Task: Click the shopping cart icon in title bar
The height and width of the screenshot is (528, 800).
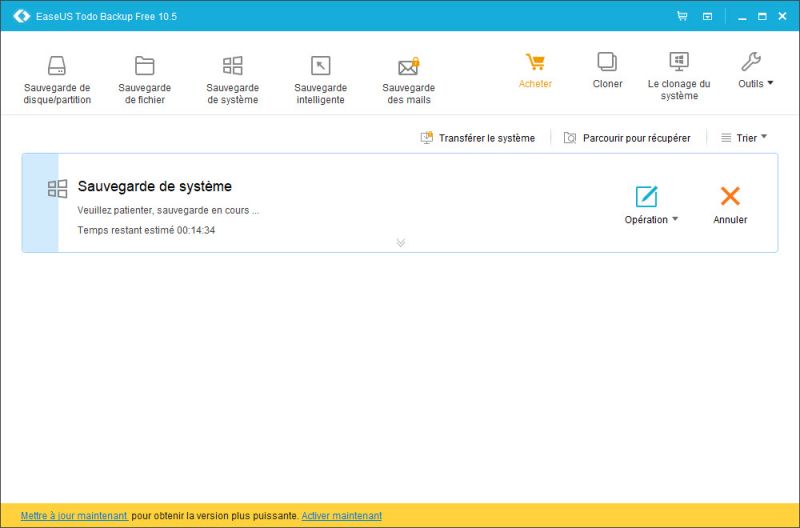Action: coord(682,16)
